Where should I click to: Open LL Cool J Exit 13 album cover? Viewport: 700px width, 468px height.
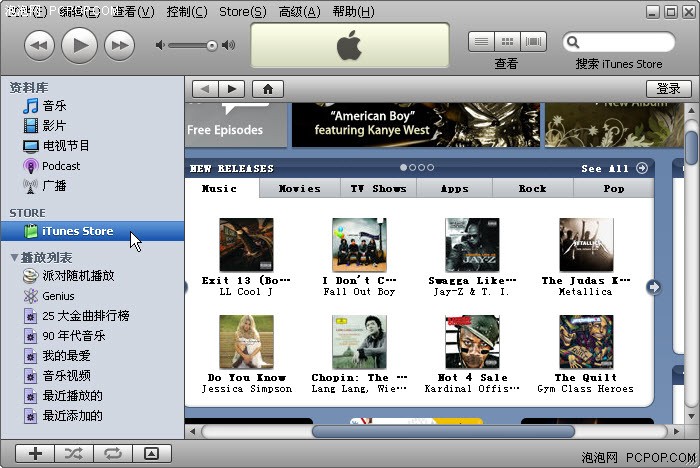tap(246, 244)
